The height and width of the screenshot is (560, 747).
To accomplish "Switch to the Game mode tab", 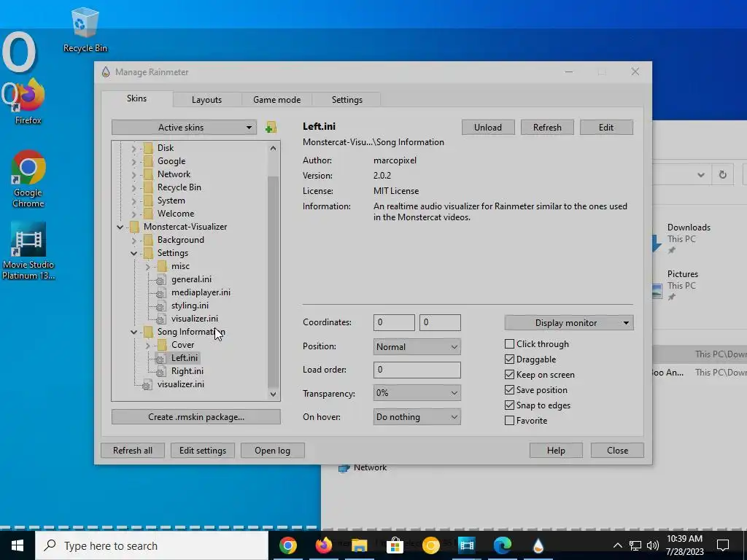I will [276, 99].
